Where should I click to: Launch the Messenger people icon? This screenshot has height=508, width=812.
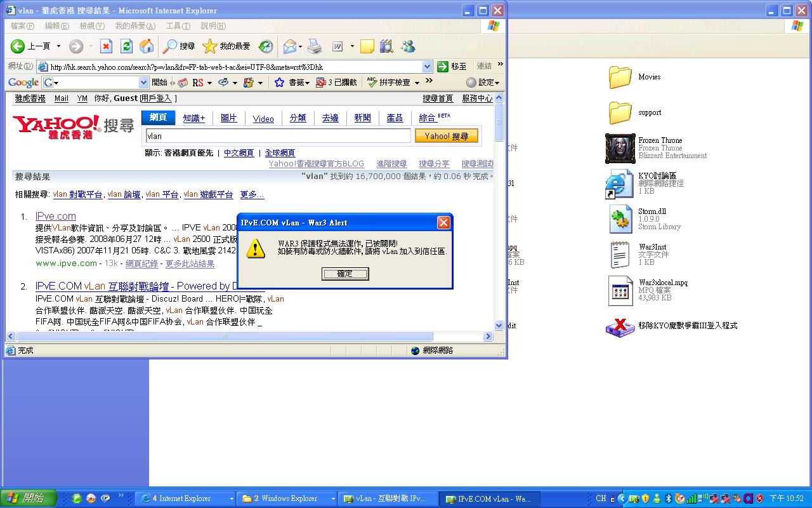(408, 46)
